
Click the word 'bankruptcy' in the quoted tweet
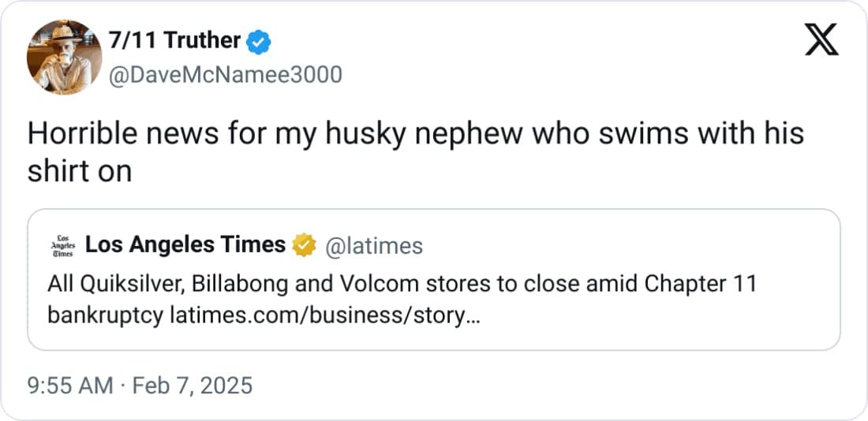point(105,315)
